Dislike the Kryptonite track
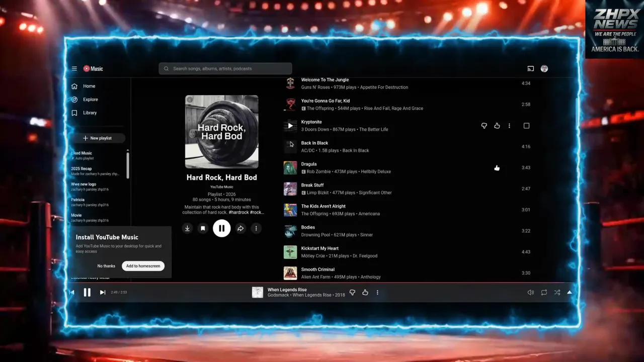644x362 pixels. [x=484, y=126]
